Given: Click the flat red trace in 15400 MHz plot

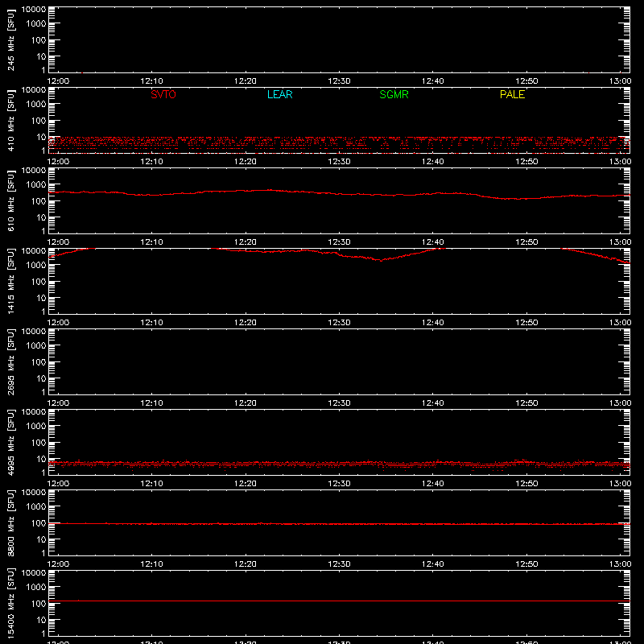Looking at the screenshot, I should [x=339, y=601].
